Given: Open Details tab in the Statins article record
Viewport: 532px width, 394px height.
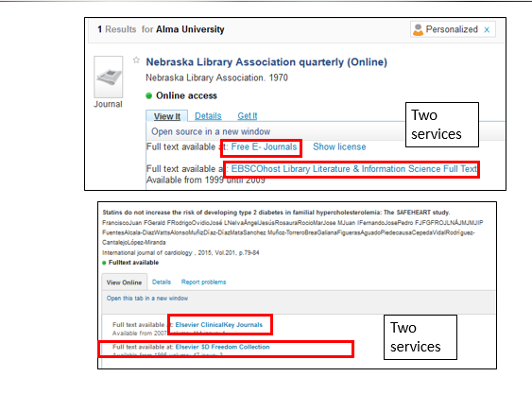Looking at the screenshot, I should click(162, 282).
